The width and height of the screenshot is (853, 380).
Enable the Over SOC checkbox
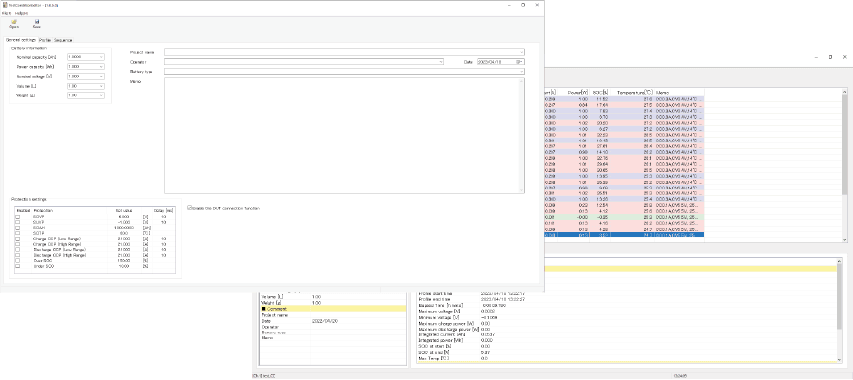[x=17, y=260]
